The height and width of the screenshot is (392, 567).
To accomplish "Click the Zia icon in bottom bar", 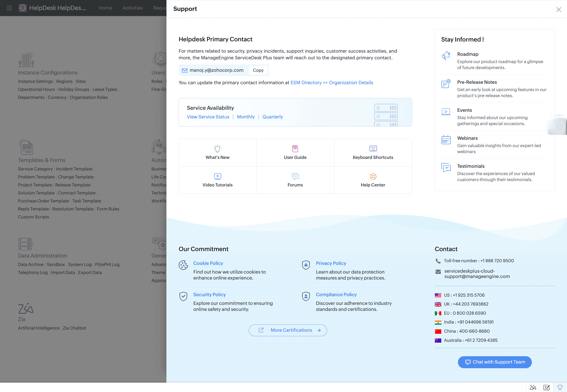I will (533, 387).
